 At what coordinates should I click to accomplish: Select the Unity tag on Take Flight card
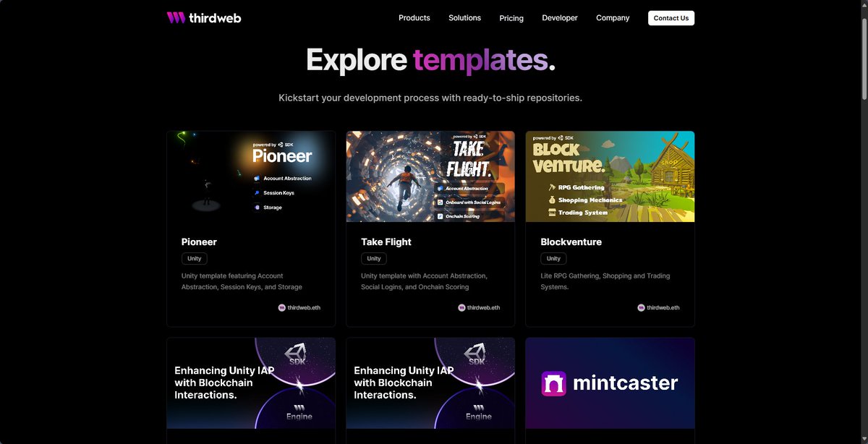click(x=374, y=258)
